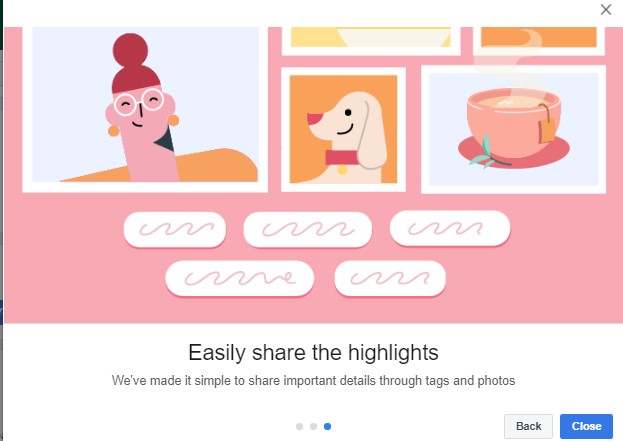The image size is (623, 441).
Task: Click the partially visible orange photo at top right
Action: click(x=539, y=41)
